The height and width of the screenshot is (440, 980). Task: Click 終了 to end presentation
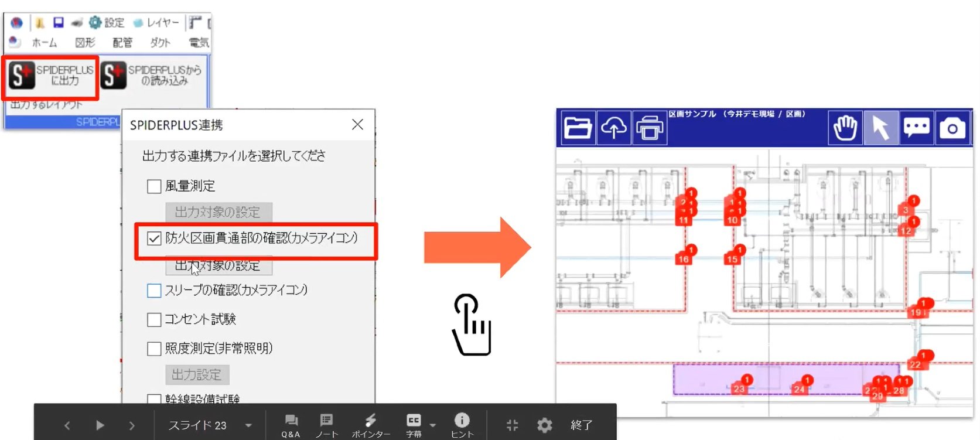[x=581, y=425]
